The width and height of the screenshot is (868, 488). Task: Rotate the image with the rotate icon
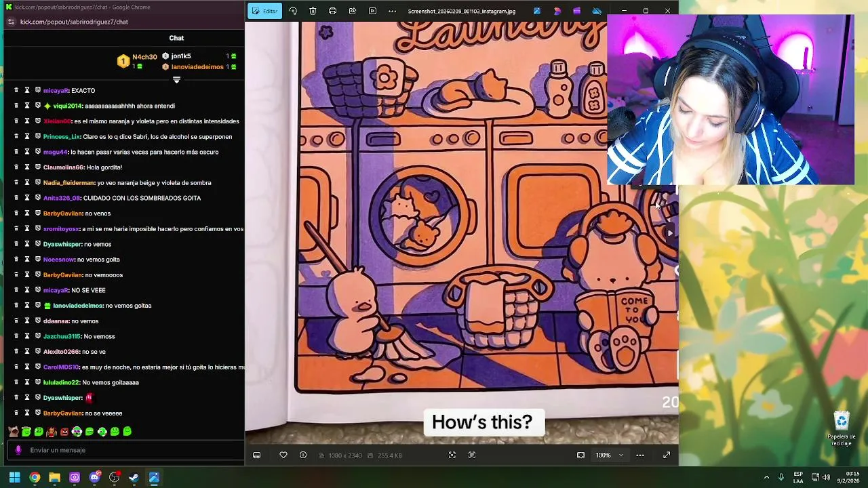293,11
